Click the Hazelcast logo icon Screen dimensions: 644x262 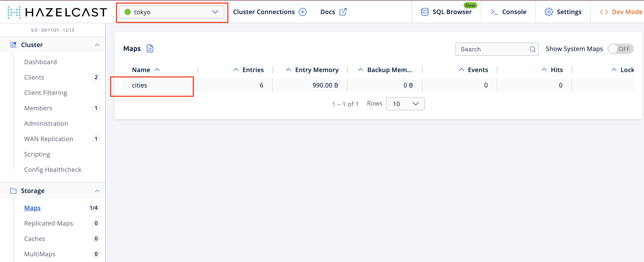click(x=14, y=12)
